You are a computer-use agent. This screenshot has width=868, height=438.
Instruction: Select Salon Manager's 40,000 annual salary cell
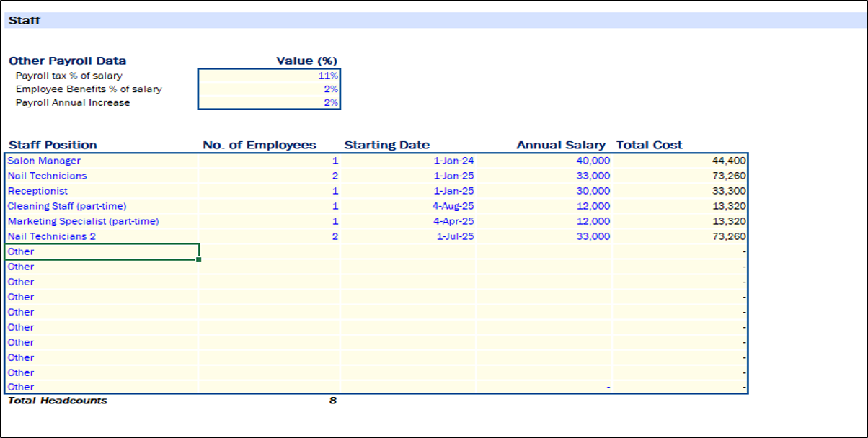tap(544, 161)
